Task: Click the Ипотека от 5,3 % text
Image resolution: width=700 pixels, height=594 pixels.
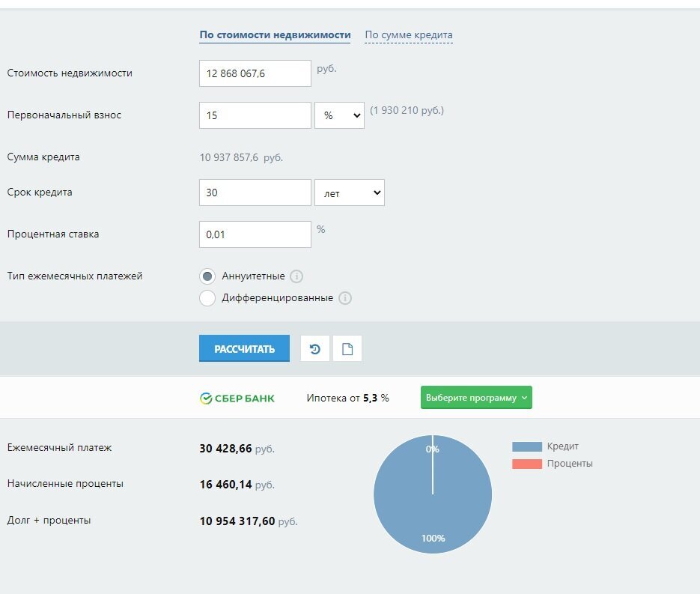Action: (348, 398)
